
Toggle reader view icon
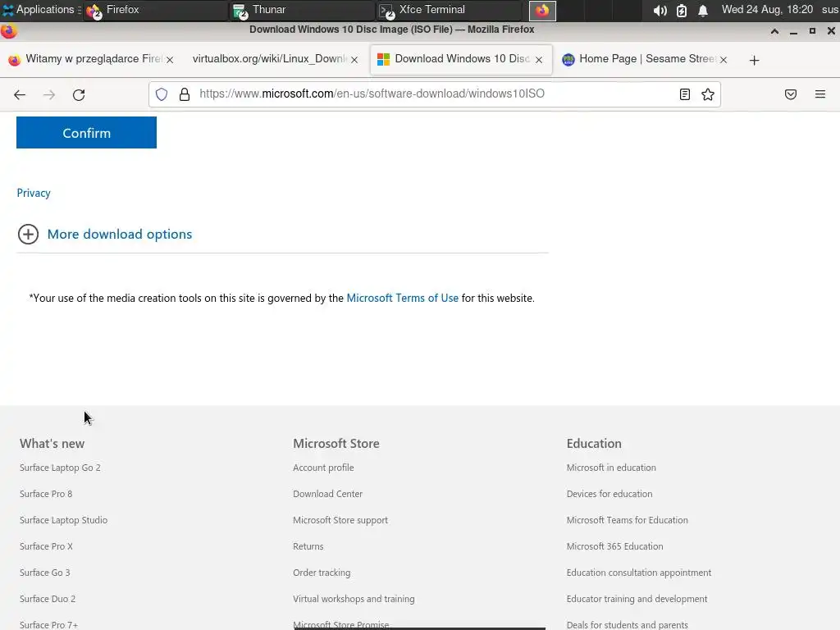click(x=684, y=94)
